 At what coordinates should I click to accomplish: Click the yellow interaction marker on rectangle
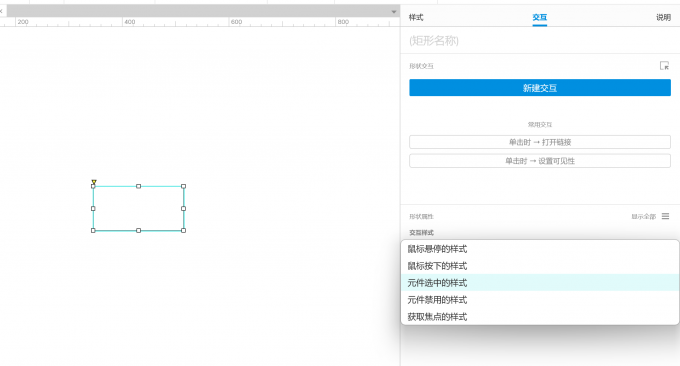(94, 182)
